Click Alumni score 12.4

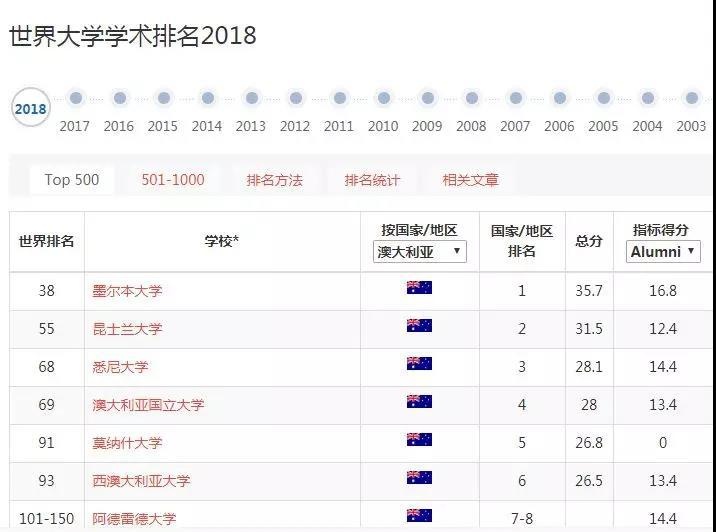point(663,329)
